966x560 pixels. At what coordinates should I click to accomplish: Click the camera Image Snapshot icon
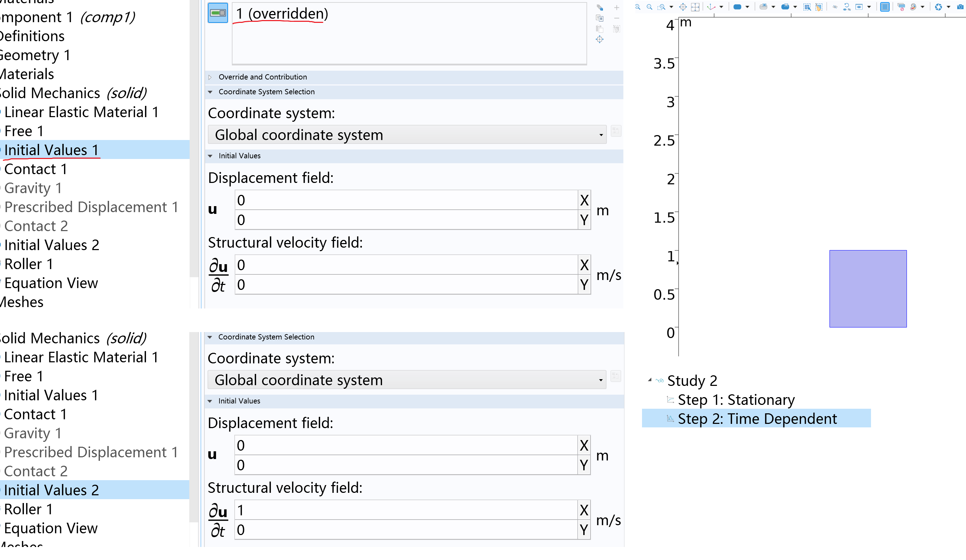(960, 7)
